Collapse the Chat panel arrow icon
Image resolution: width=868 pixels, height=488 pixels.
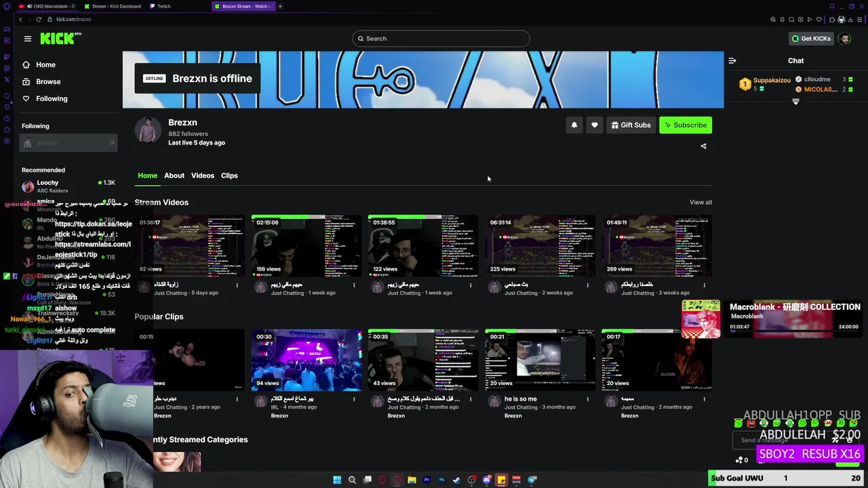(732, 60)
